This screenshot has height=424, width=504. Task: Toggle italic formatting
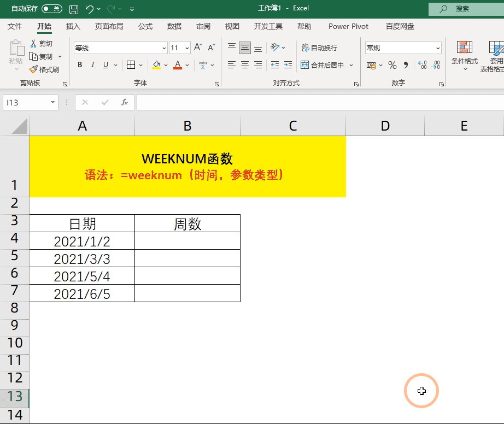tap(92, 65)
